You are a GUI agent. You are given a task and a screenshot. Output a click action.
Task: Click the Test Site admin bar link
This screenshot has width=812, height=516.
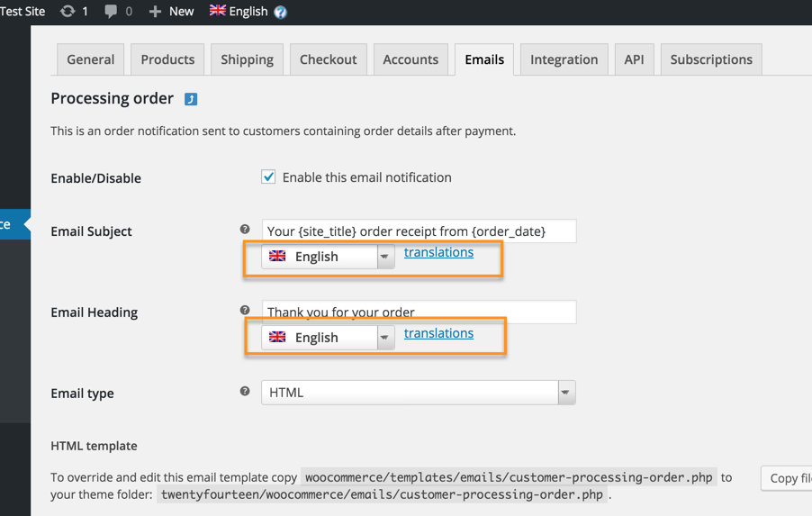point(23,12)
